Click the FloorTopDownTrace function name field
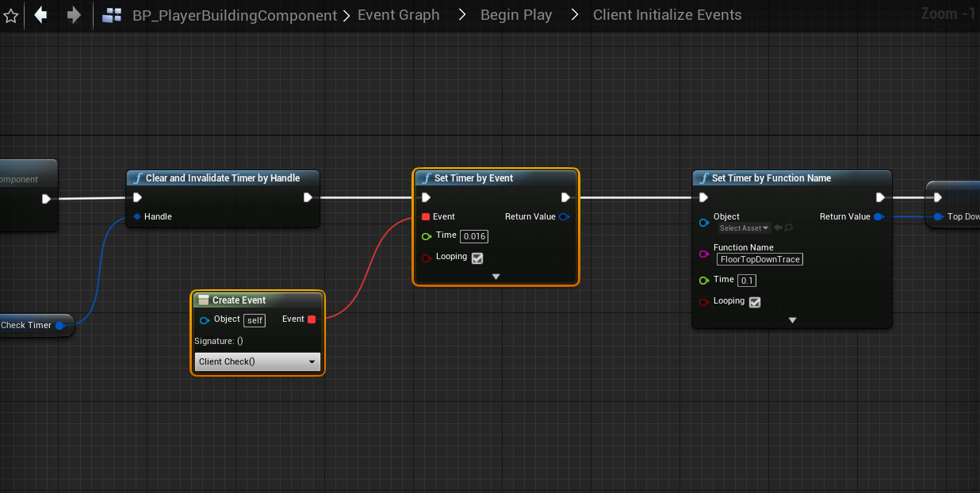Image resolution: width=980 pixels, height=493 pixels. coord(760,259)
